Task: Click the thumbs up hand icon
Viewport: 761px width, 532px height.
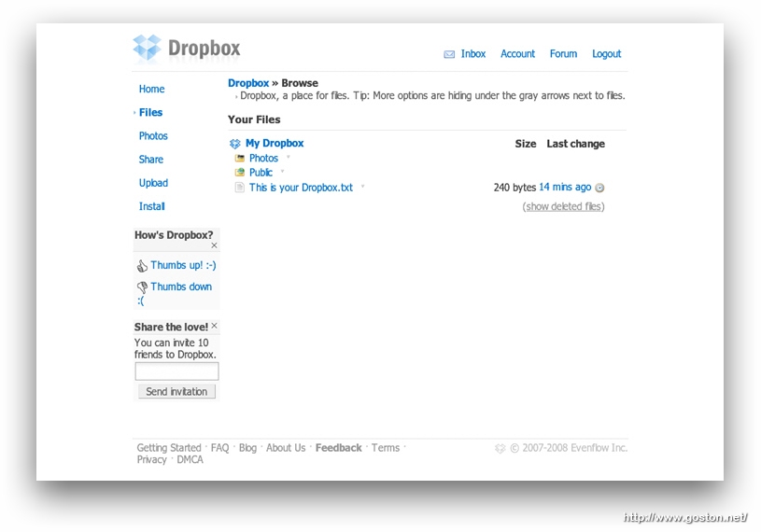Action: coord(142,266)
